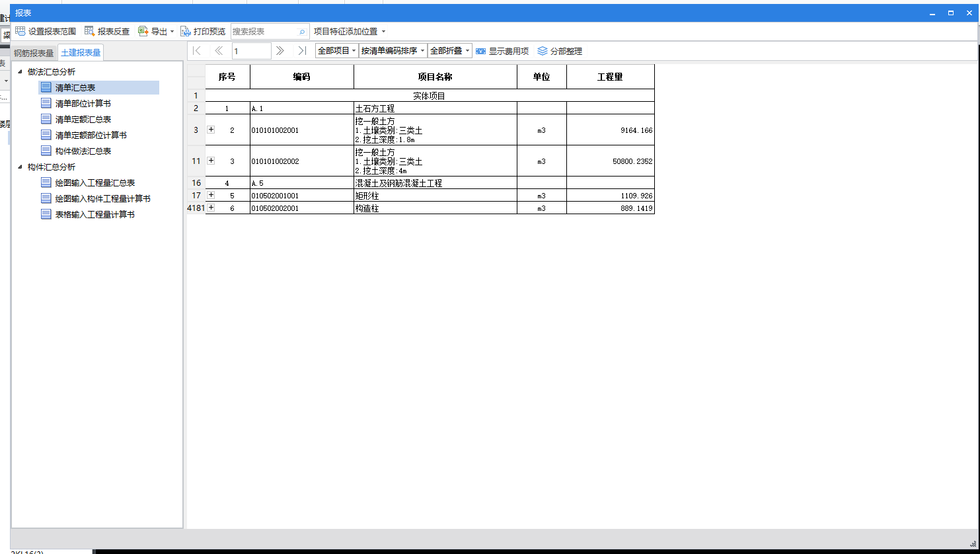
Task: Open 项目特征添加位置 dropdown
Action: (349, 31)
